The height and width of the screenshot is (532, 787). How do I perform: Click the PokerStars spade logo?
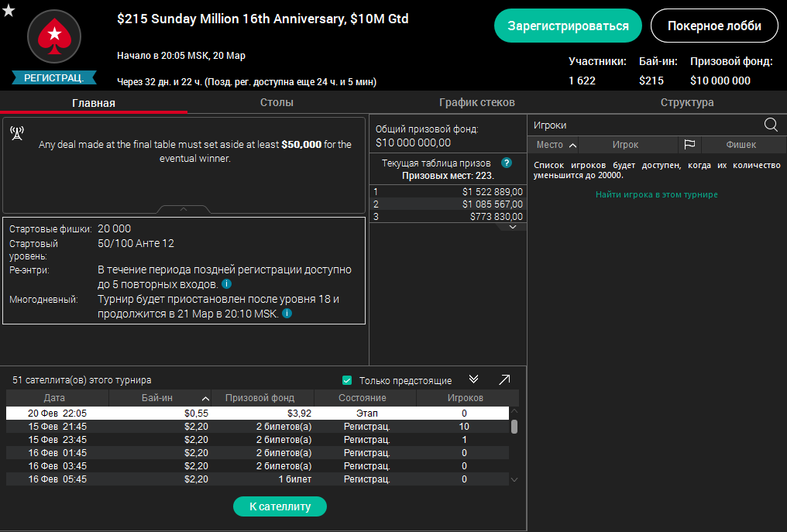click(54, 35)
